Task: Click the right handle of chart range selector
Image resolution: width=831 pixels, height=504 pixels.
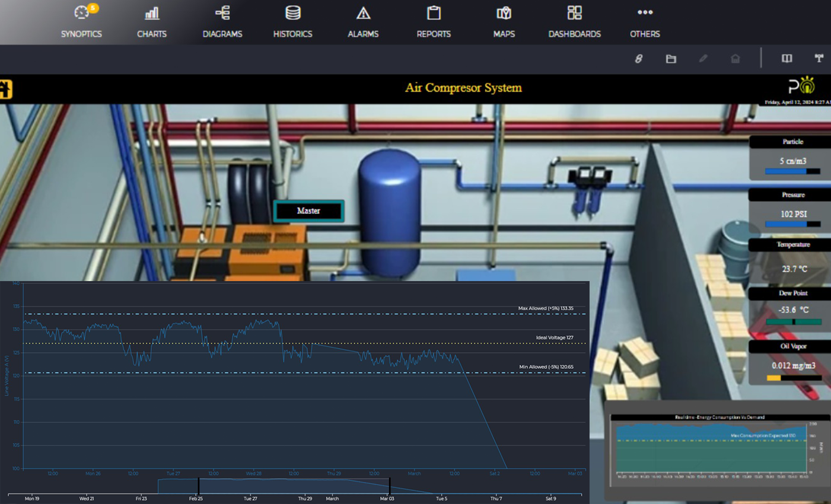Action: [390, 486]
